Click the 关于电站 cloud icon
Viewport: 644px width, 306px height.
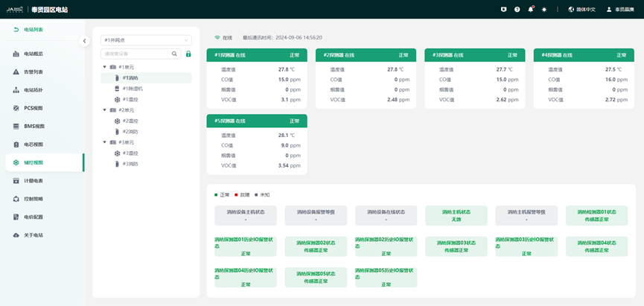(16, 235)
